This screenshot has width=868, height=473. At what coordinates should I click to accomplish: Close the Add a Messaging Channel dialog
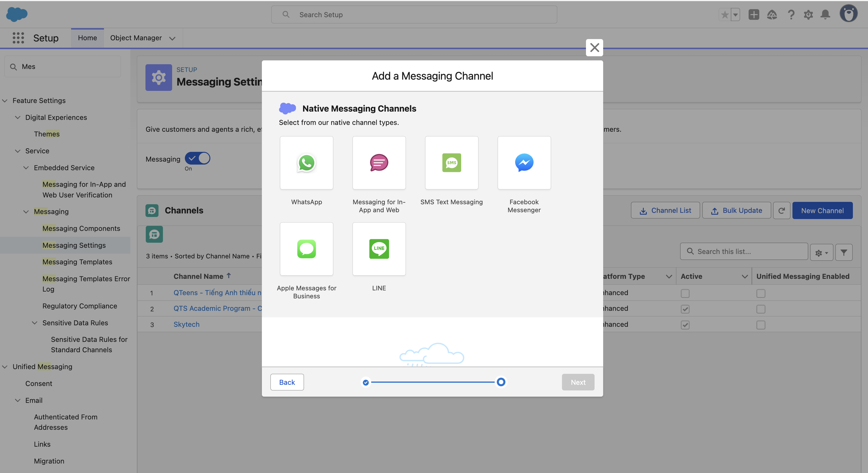pos(594,47)
